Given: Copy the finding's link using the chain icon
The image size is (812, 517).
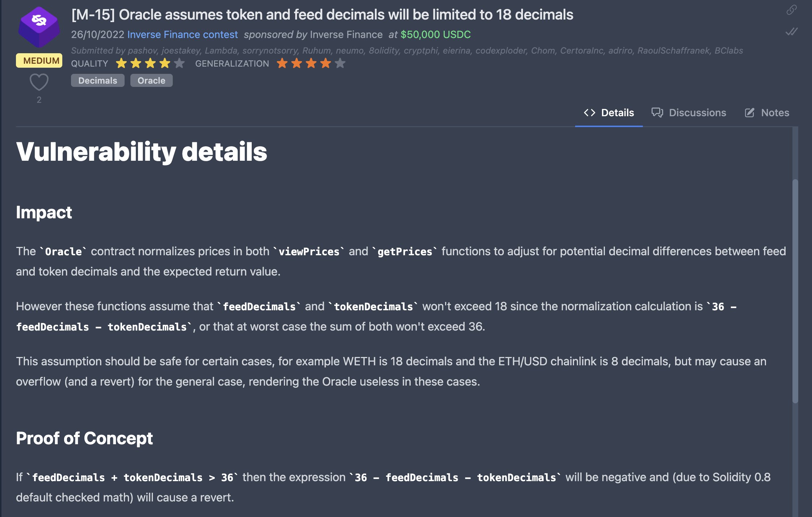Looking at the screenshot, I should (x=792, y=10).
